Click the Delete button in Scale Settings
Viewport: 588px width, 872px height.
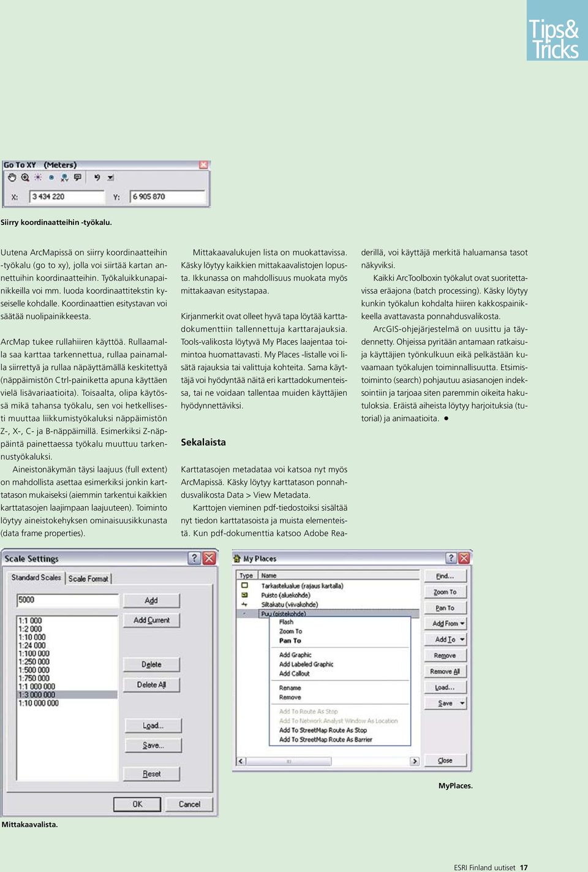pyautogui.click(x=151, y=665)
